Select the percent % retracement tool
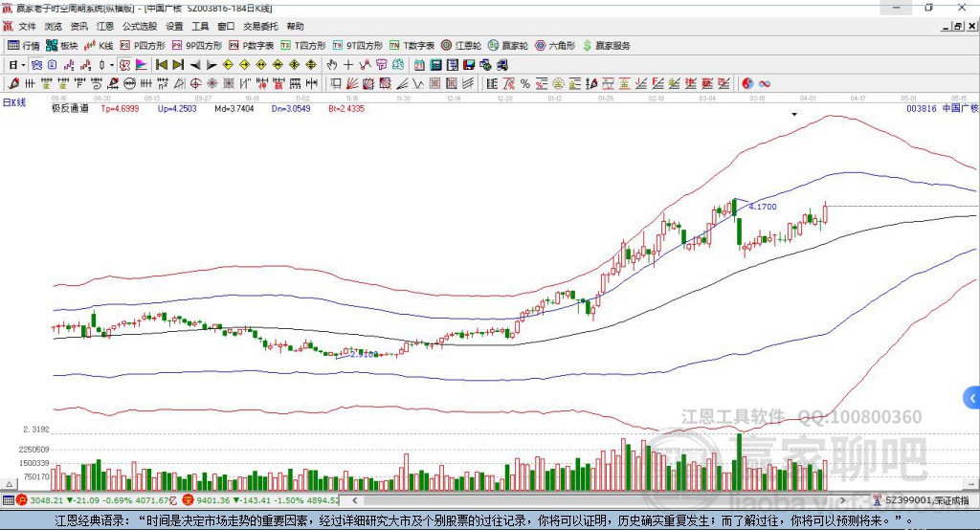This screenshot has width=980, height=530. [x=525, y=84]
